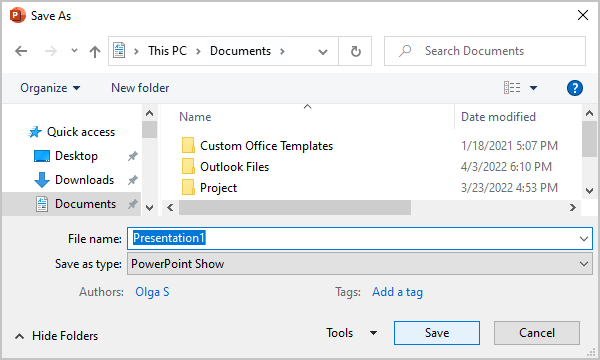The width and height of the screenshot is (600, 360).
Task: Click the navigation pane scroll-up arrow
Action: coord(150,113)
